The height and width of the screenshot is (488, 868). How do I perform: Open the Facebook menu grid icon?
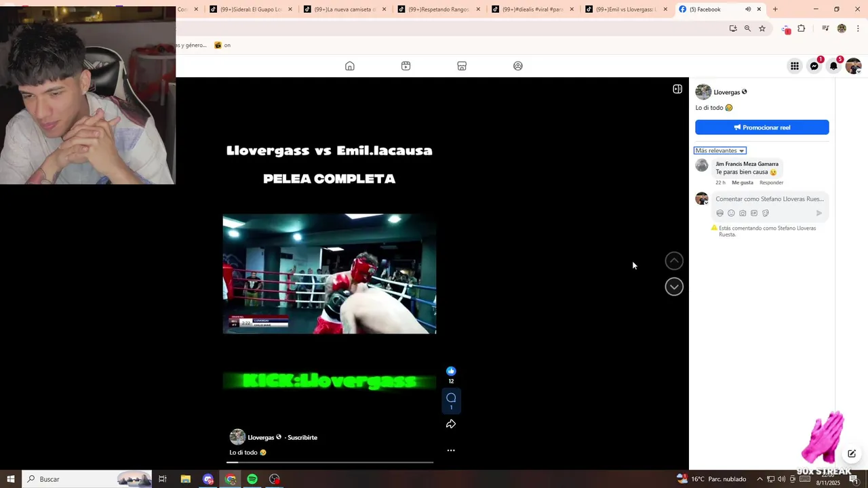pos(794,66)
